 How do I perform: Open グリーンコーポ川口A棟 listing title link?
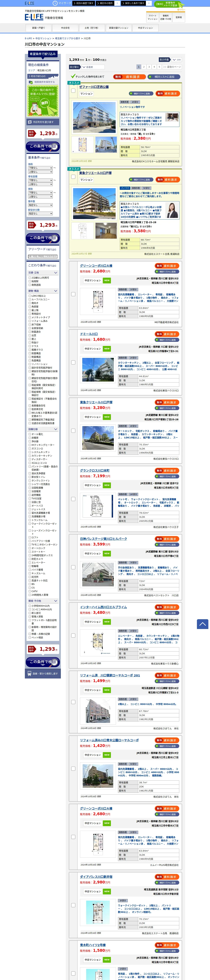[96, 266]
